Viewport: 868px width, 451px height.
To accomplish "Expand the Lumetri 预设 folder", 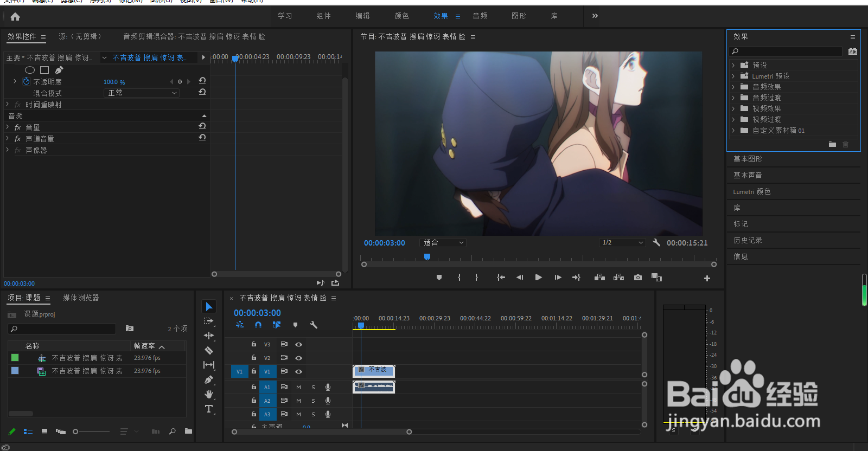I will (733, 76).
